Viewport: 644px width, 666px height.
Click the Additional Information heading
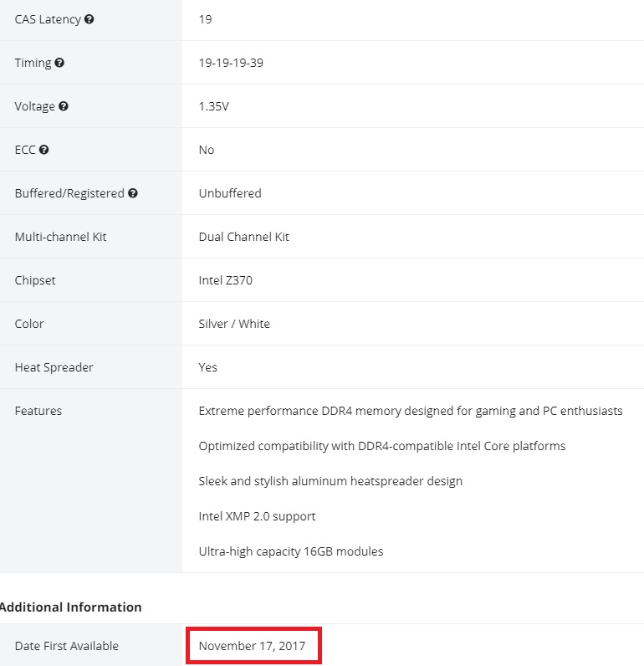click(x=70, y=607)
